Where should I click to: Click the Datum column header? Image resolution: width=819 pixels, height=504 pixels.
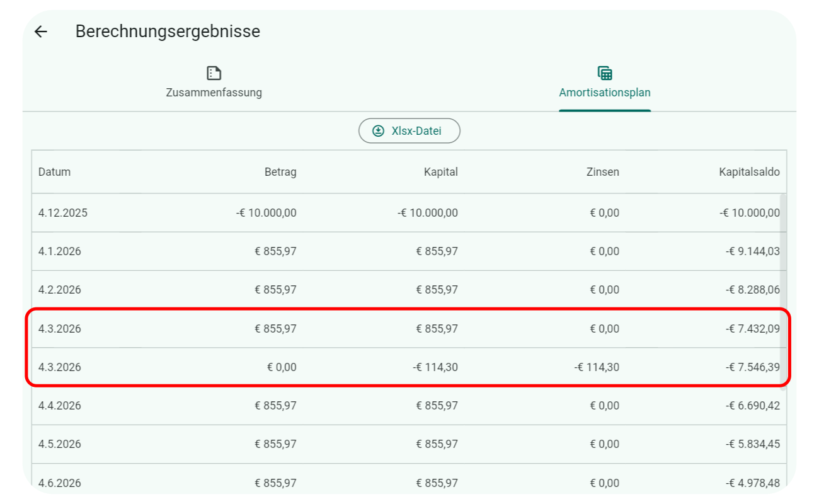[55, 171]
